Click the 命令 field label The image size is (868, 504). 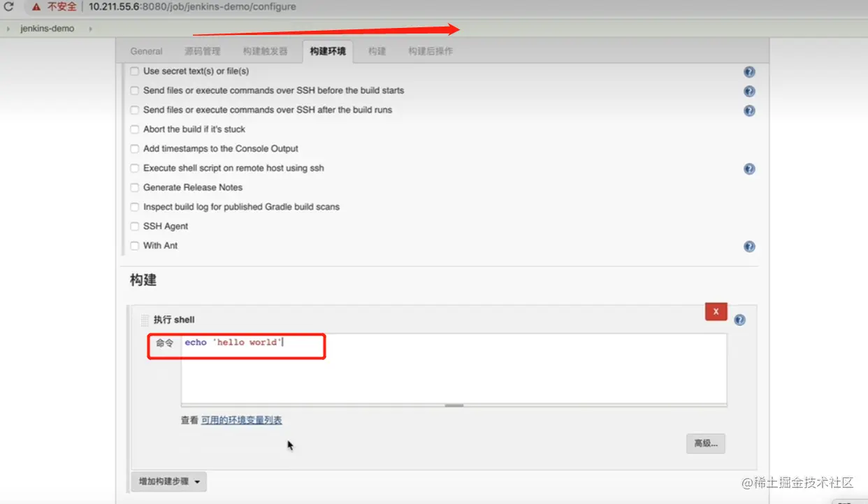click(x=164, y=343)
